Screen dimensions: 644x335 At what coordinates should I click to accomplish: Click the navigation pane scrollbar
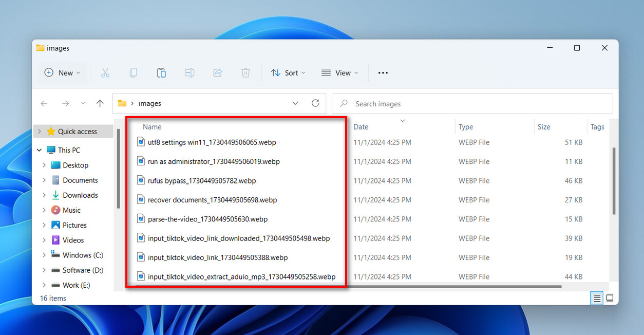118,170
